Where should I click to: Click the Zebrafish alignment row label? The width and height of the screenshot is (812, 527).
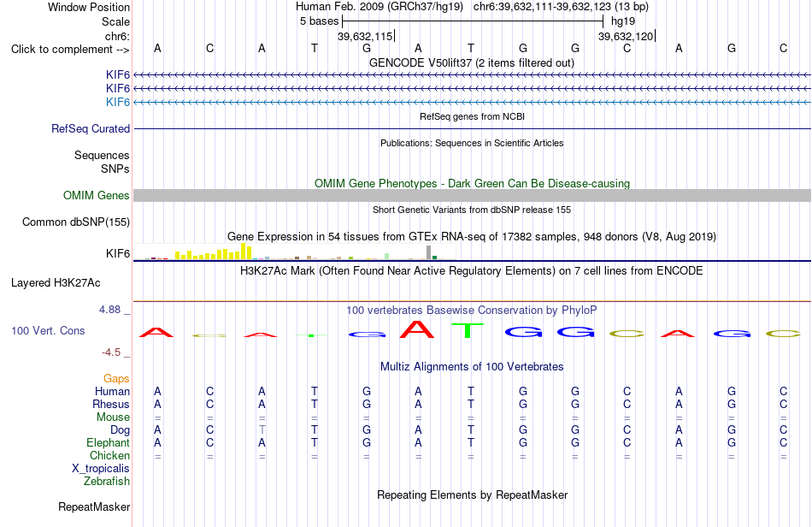pyautogui.click(x=107, y=482)
